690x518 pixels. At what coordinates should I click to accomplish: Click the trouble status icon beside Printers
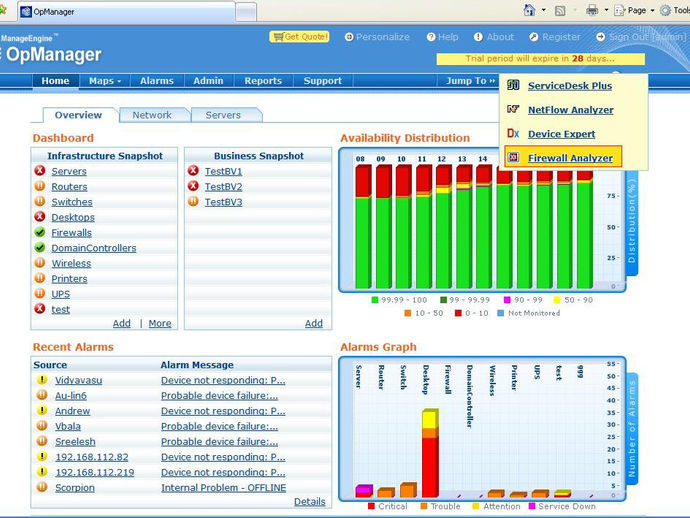(40, 278)
